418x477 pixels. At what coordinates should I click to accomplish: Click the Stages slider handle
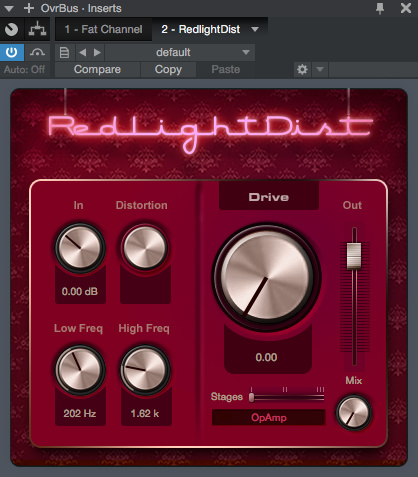click(x=252, y=397)
